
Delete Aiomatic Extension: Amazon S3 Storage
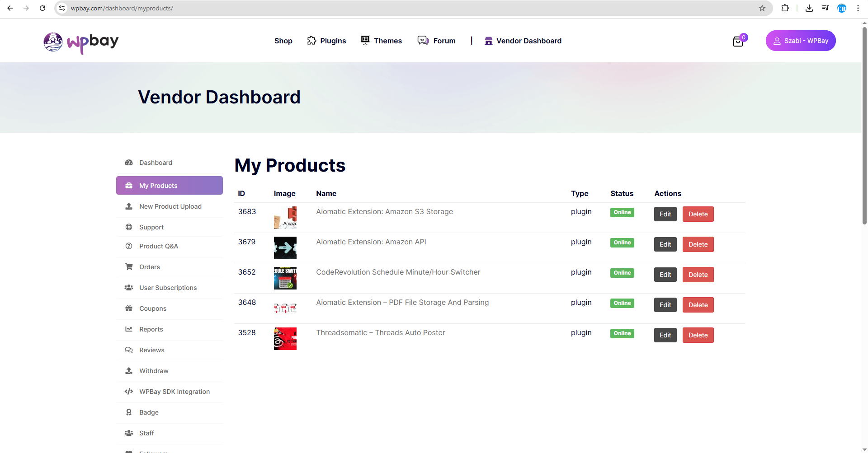click(x=698, y=214)
